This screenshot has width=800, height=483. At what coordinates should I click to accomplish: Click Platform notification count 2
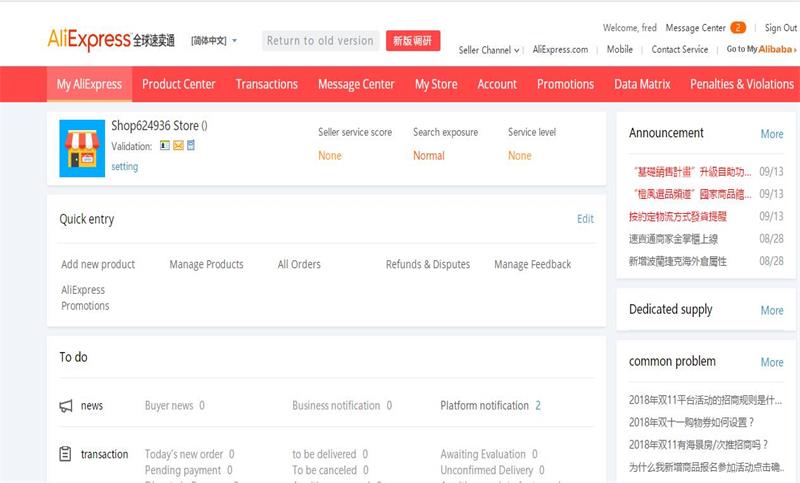538,406
